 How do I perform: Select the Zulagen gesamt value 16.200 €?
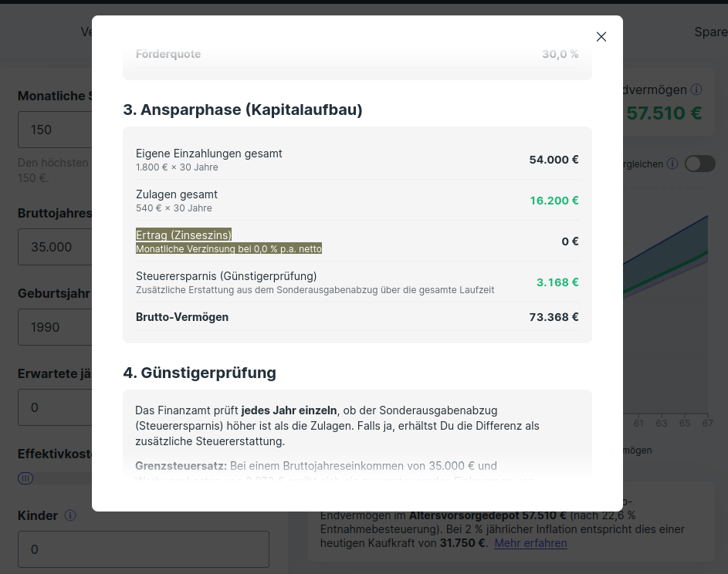(x=554, y=201)
